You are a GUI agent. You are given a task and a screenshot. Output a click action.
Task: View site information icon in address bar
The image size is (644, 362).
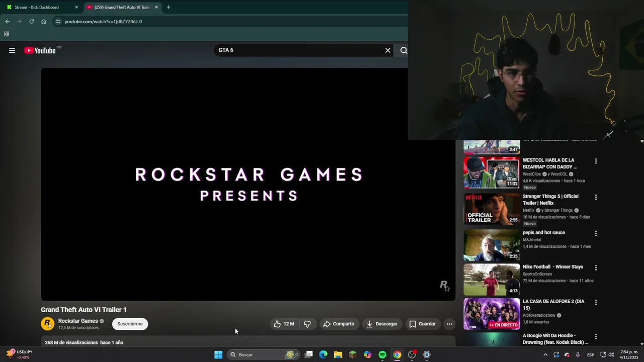click(x=58, y=22)
